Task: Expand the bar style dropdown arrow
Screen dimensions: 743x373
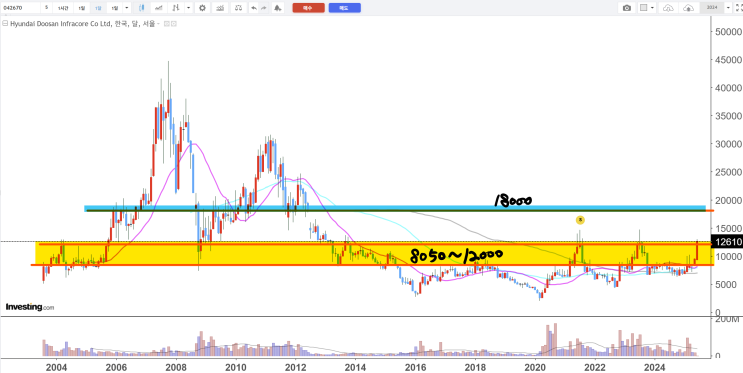Action: coord(189,8)
